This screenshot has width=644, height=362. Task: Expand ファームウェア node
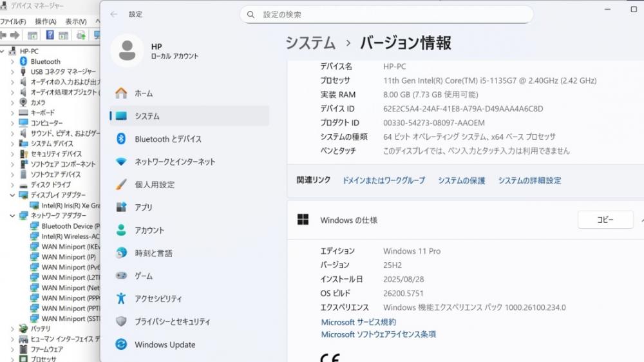tap(12, 349)
